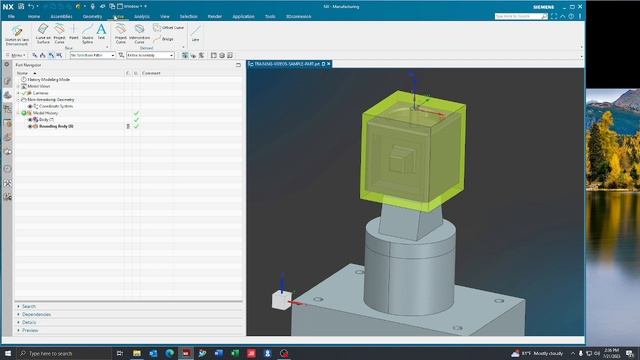
Task: Select the Sketch on Sketch Environment tool
Action: (17, 35)
